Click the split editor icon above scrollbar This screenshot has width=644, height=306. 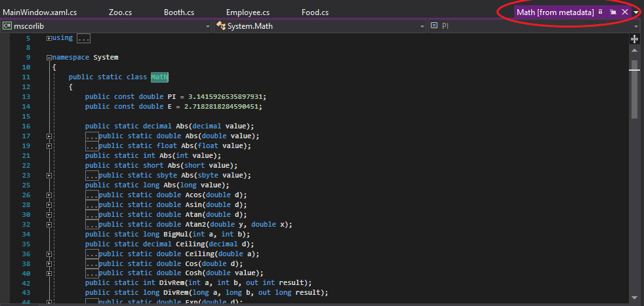point(634,39)
